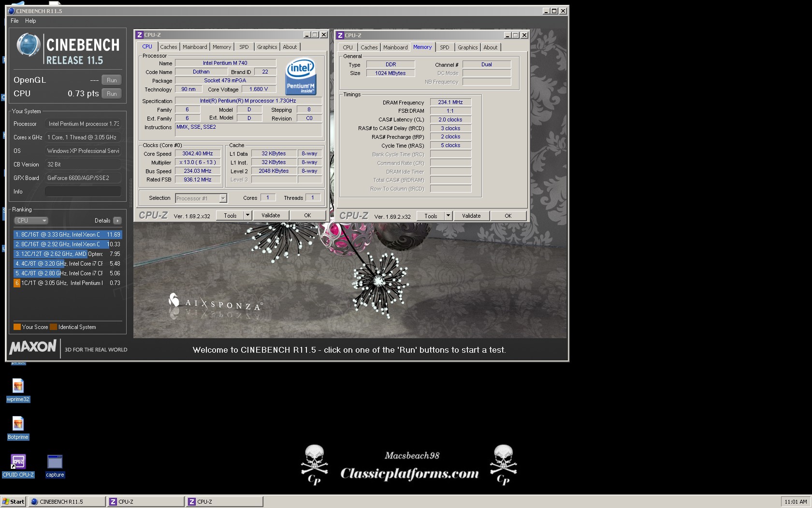The image size is (812, 508).
Task: Run the OpenGL benchmark
Action: tap(112, 80)
